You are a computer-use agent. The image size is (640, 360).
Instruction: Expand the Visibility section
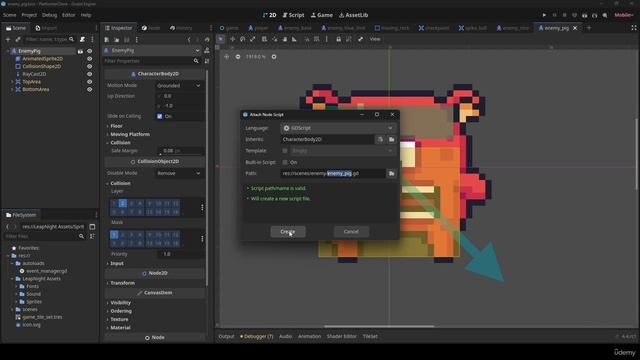click(120, 303)
